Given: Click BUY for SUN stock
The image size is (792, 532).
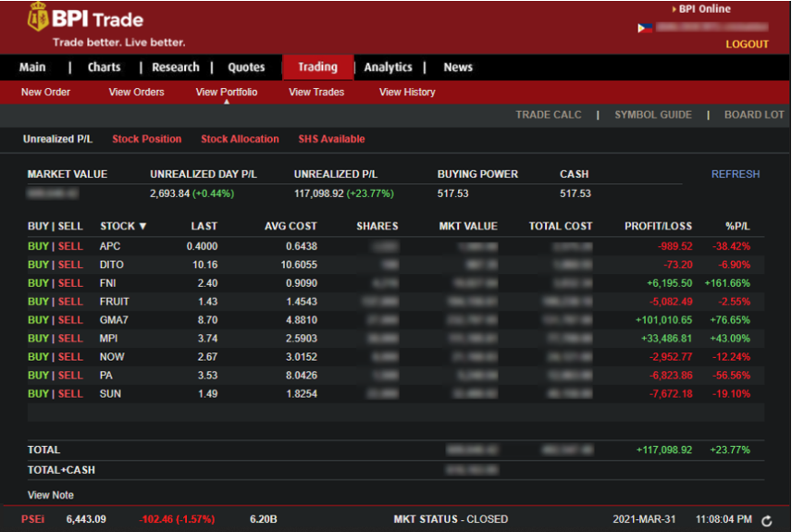Looking at the screenshot, I should tap(38, 393).
